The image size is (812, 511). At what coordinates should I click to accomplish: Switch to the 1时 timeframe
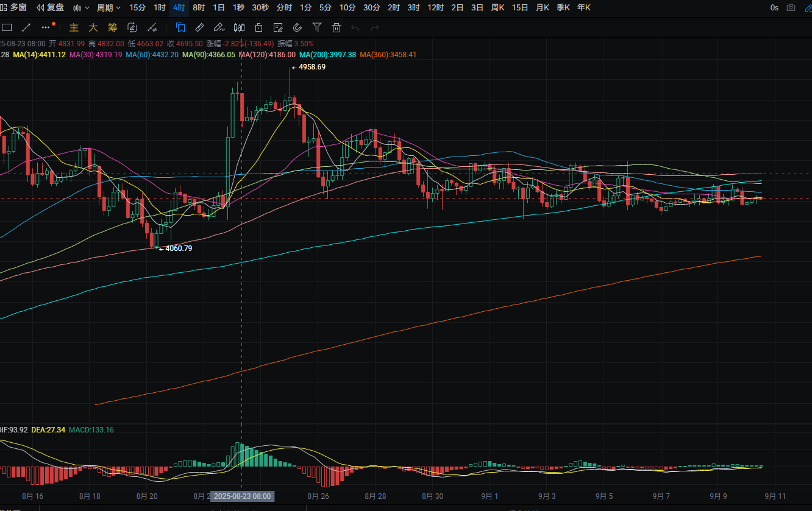(x=159, y=8)
